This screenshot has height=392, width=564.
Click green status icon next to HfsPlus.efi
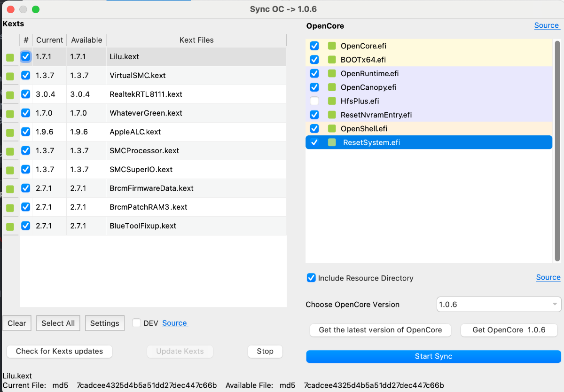tap(332, 101)
